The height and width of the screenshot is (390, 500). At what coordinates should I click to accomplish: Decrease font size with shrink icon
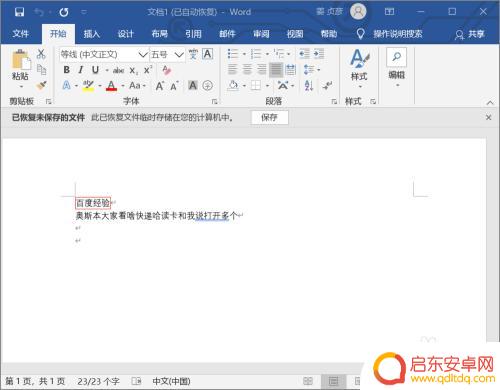pyautogui.click(x=174, y=86)
